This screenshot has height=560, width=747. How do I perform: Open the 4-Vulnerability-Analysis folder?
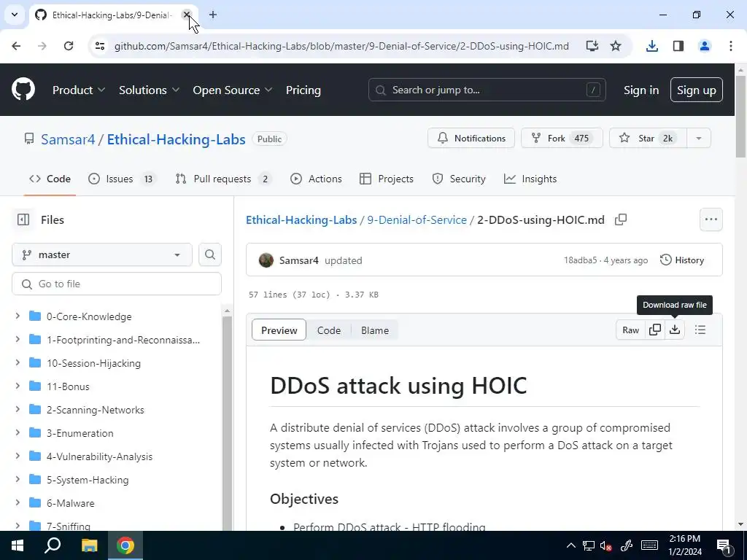click(x=99, y=456)
